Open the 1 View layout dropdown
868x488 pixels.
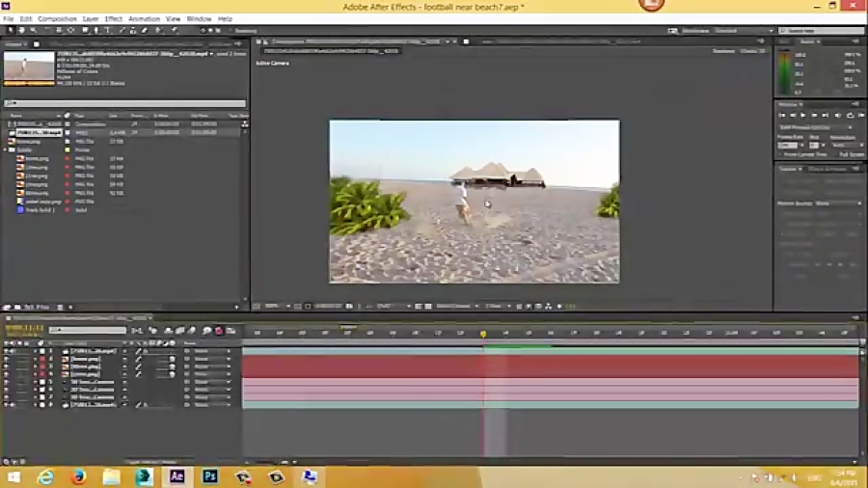[x=497, y=306]
